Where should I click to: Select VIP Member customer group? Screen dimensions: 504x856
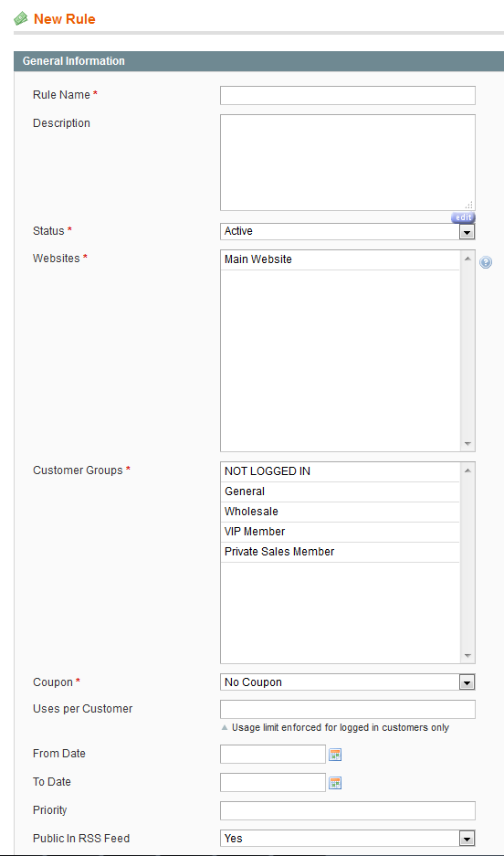[x=341, y=532]
